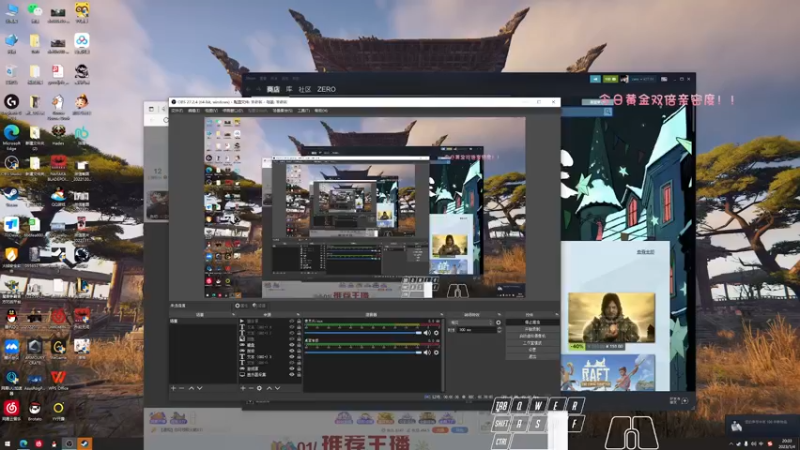Undock Sources panel via header icon
Image resolution: width=800 pixels, height=450 pixels.
(298, 315)
